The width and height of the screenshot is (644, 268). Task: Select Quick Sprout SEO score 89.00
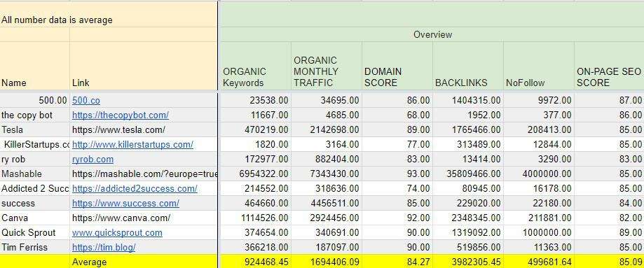pos(609,233)
